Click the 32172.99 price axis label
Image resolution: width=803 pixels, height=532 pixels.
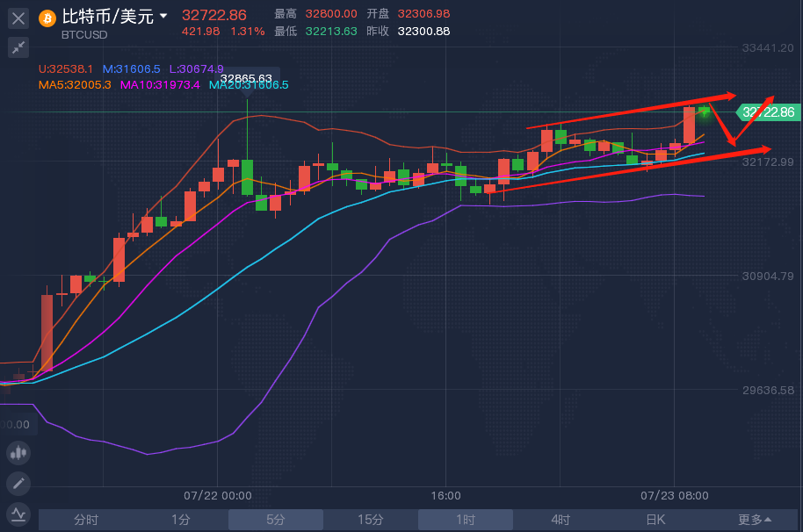coord(768,162)
